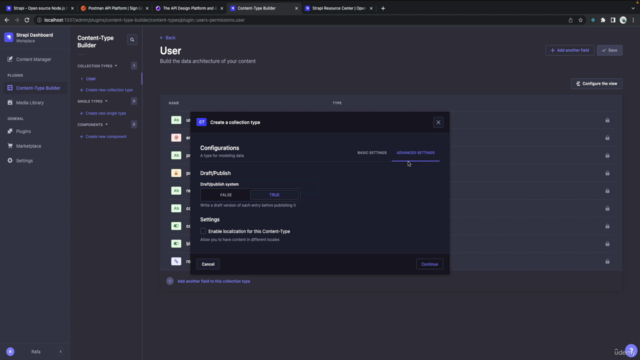Viewport: 640px width, 360px height.
Task: Click Configure the view button
Action: tap(596, 84)
